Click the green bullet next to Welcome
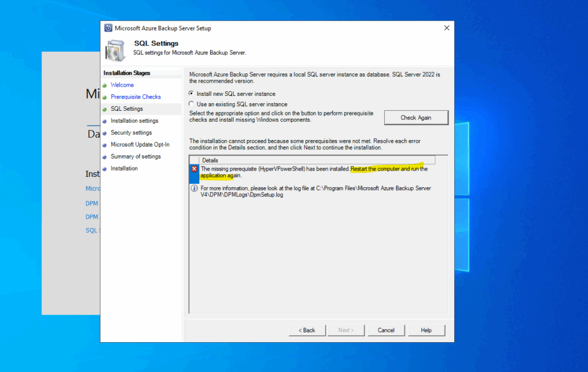 coord(105,86)
